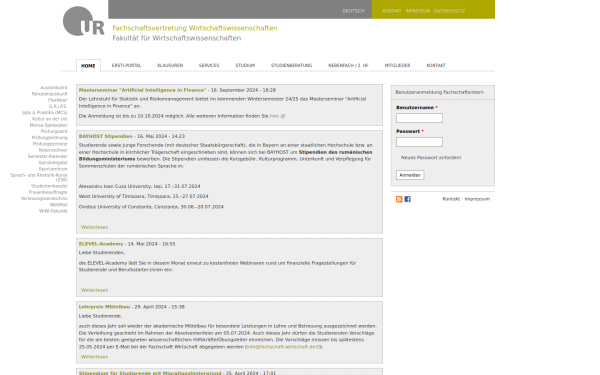Screen dimensions: 600x375
Task: Open Vorlesungsverzeichnis sidebar link
Action: pyautogui.click(x=44, y=198)
